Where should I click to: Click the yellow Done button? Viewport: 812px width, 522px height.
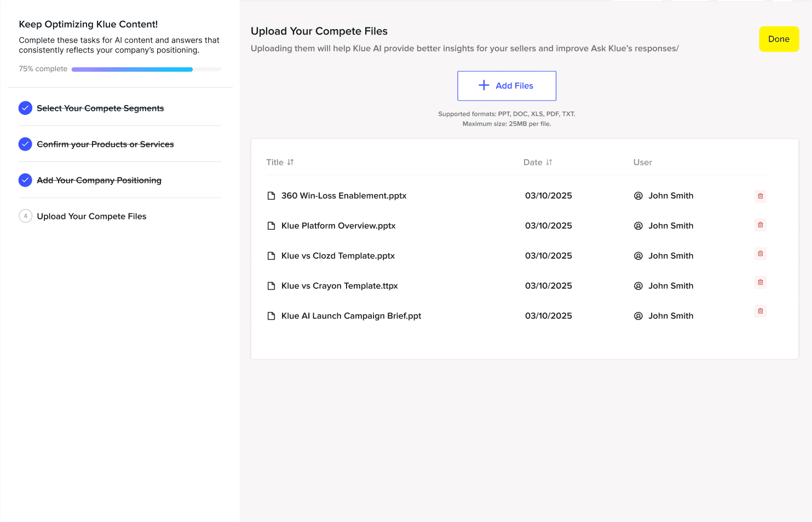[779, 39]
